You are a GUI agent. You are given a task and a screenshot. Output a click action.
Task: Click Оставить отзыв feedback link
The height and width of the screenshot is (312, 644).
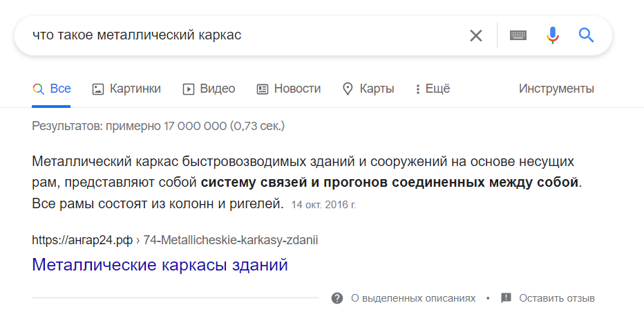point(556,298)
